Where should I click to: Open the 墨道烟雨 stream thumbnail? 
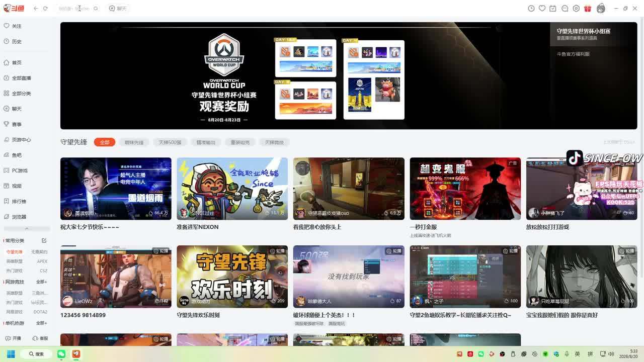pyautogui.click(x=116, y=189)
